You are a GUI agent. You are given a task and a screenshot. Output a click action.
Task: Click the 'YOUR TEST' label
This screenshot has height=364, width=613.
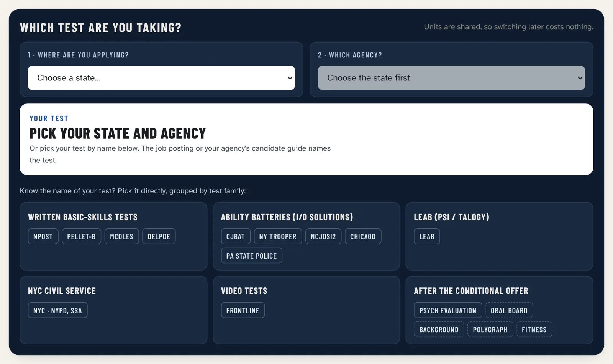pyautogui.click(x=49, y=119)
